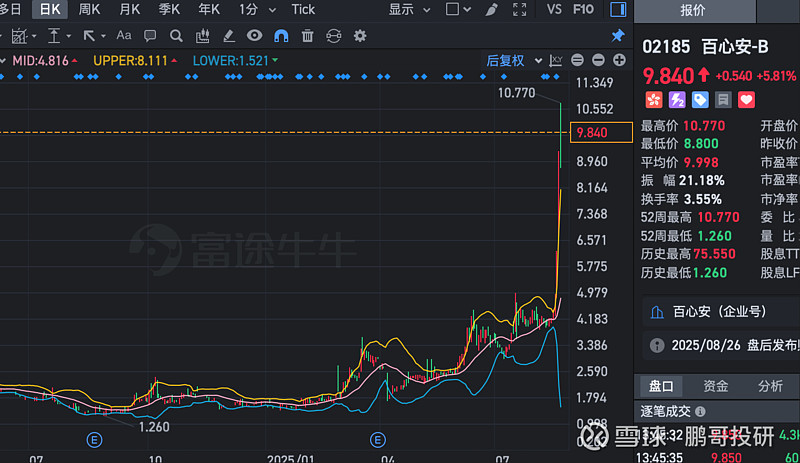Viewport: 800px width, 463px height.
Task: Click the equal-sign compress chart icon
Action: click(577, 60)
